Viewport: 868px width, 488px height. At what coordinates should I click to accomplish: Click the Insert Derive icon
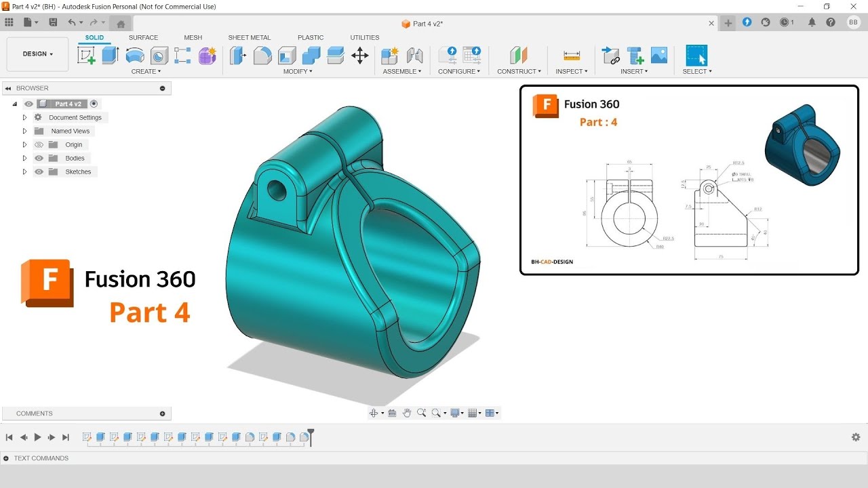(611, 56)
